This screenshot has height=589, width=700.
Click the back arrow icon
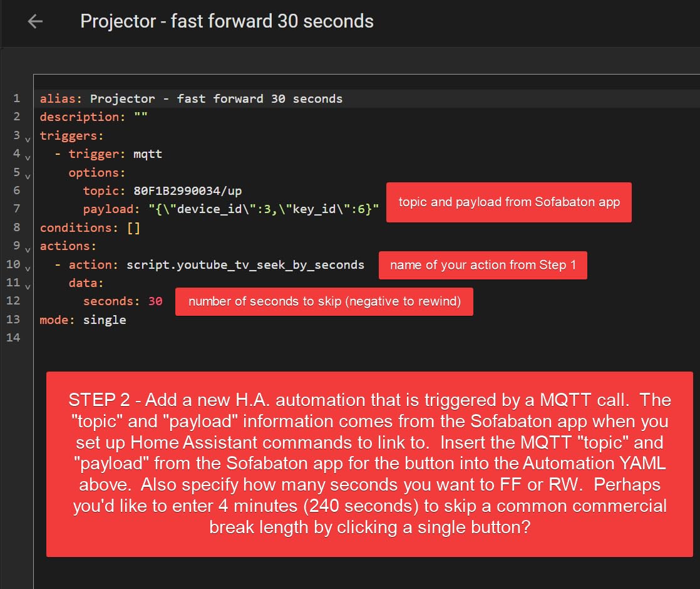(x=35, y=21)
